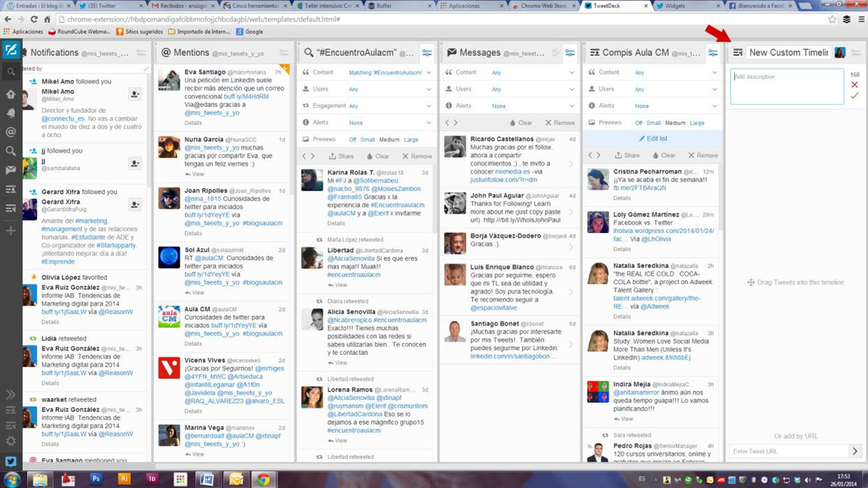Turn off previews in Compis Aula CM
Screen dimensions: 868x488
coord(638,123)
